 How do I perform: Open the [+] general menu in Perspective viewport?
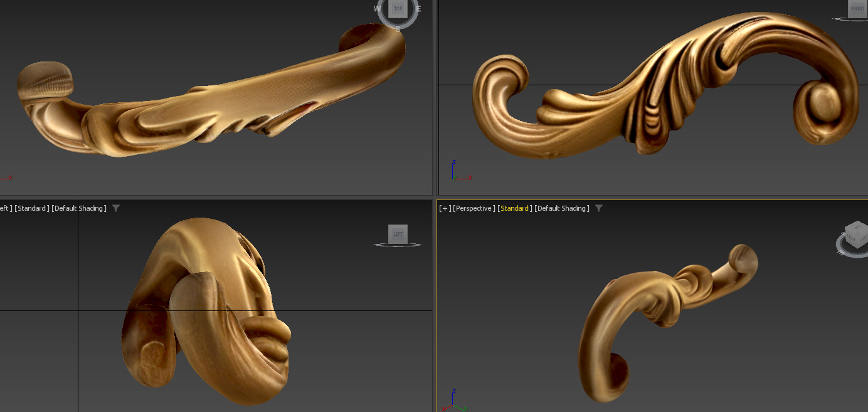point(445,208)
